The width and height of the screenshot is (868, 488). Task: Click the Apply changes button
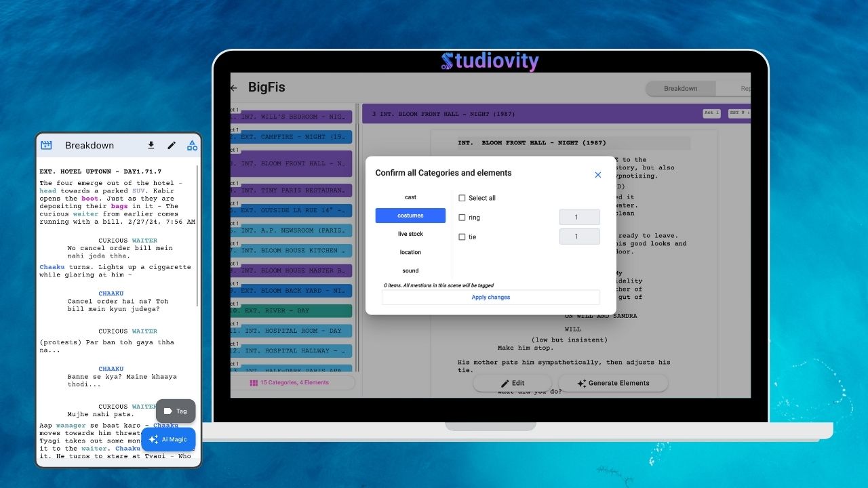tap(490, 297)
